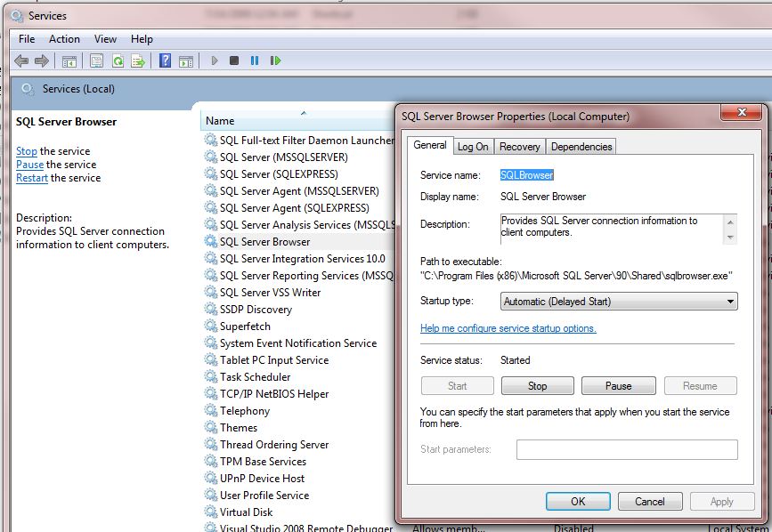The width and height of the screenshot is (772, 532).
Task: Click the SQLBrowser service name field
Action: pyautogui.click(x=527, y=175)
